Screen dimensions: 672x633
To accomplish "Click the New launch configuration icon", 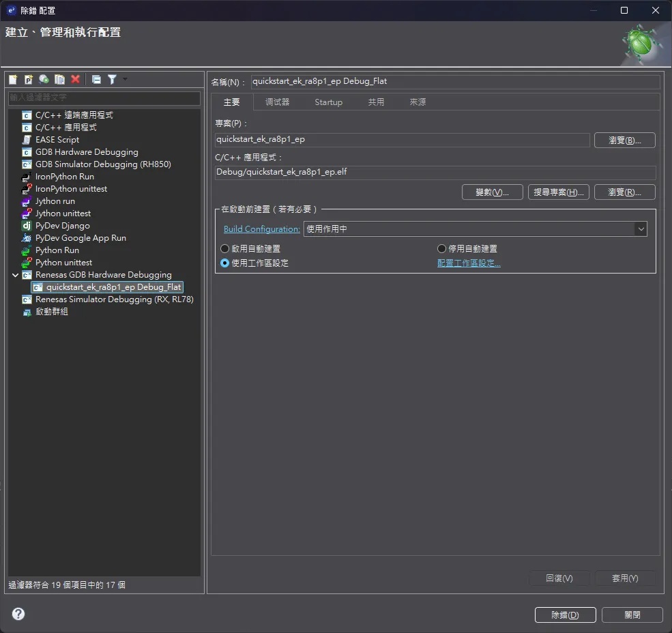I will tap(13, 79).
